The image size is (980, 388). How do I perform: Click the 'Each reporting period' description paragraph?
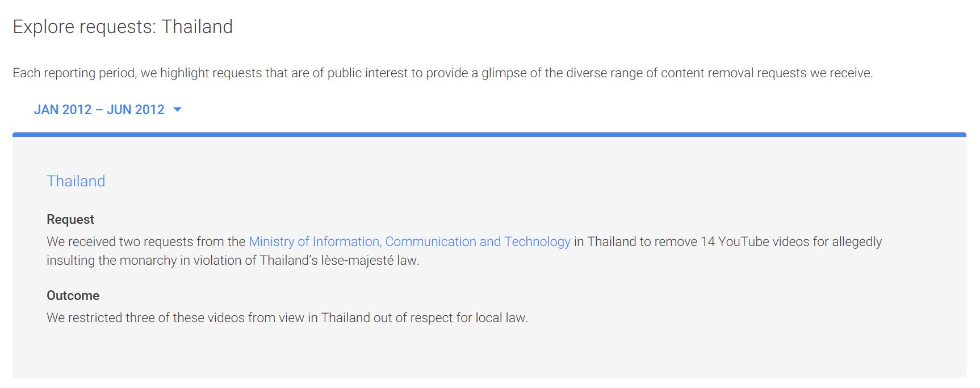(x=443, y=73)
